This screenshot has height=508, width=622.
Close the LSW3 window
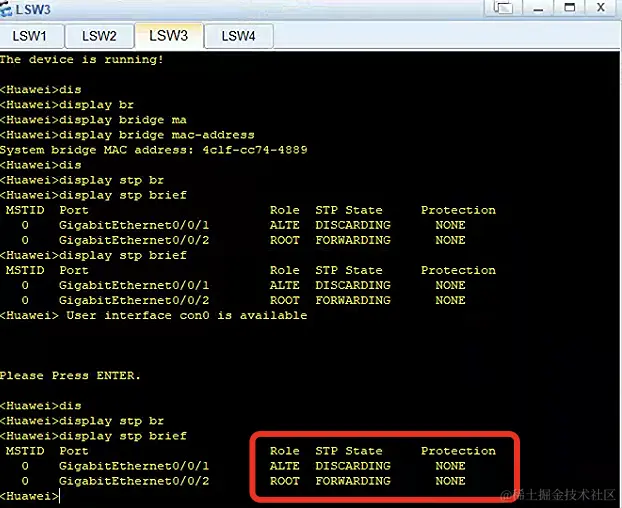pos(601,8)
